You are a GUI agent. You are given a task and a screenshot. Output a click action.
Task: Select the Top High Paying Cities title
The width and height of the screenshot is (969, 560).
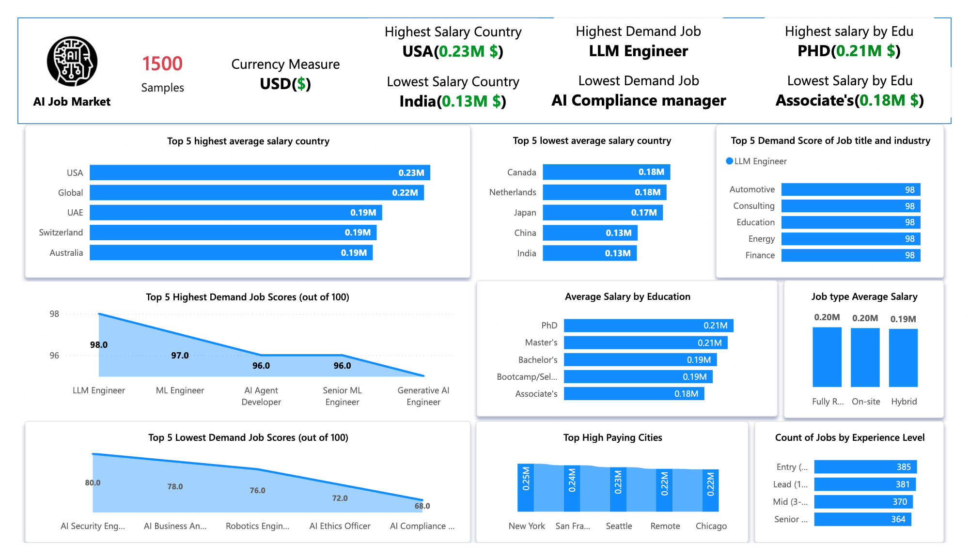(612, 437)
